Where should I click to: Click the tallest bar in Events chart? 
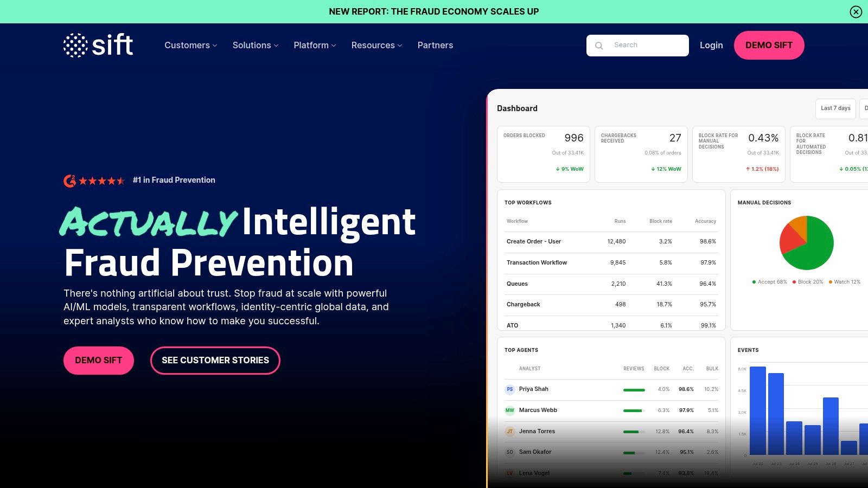coord(758,410)
